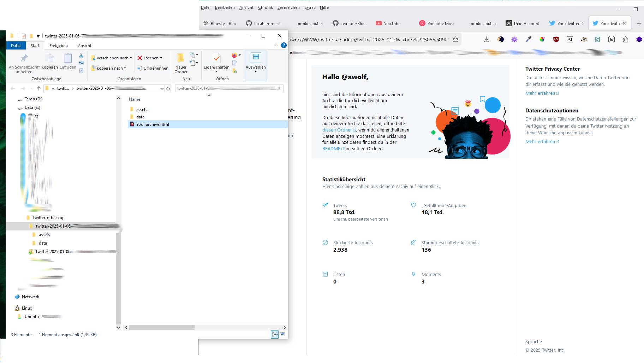The height and width of the screenshot is (363, 644).
Task: Click the Explorer folder search field
Action: 227,88
